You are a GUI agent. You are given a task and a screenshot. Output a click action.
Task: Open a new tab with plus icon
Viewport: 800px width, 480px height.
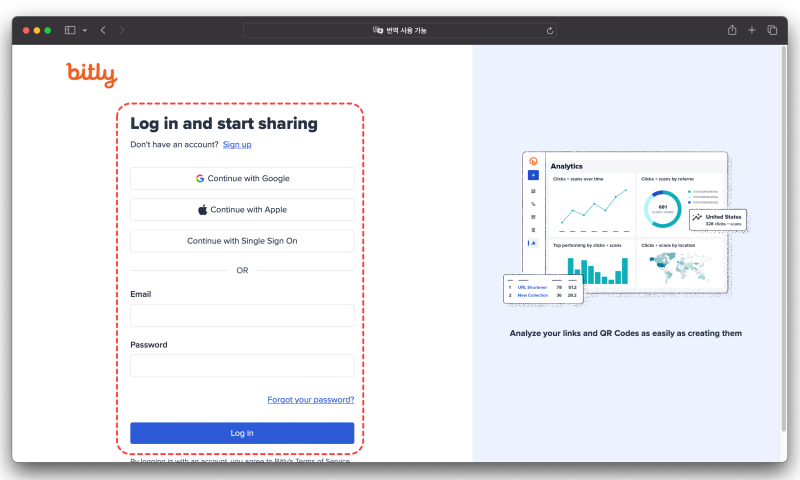[x=752, y=30]
